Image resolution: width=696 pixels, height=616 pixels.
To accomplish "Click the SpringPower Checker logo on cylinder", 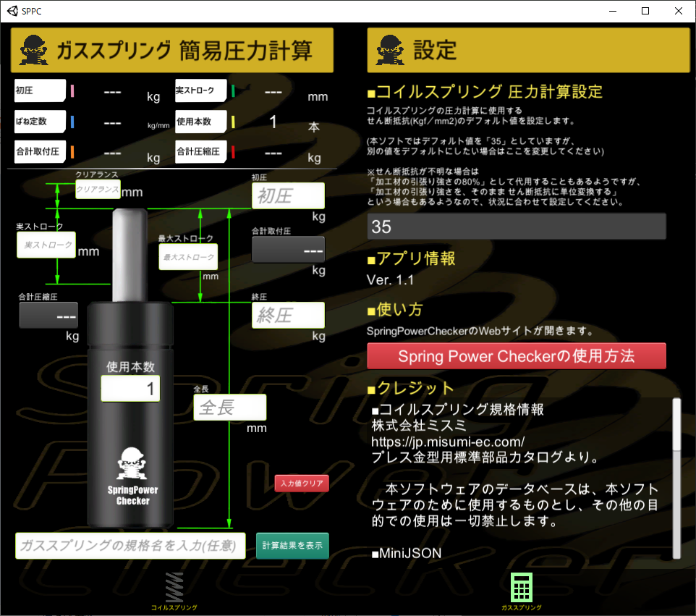I will [x=132, y=476].
